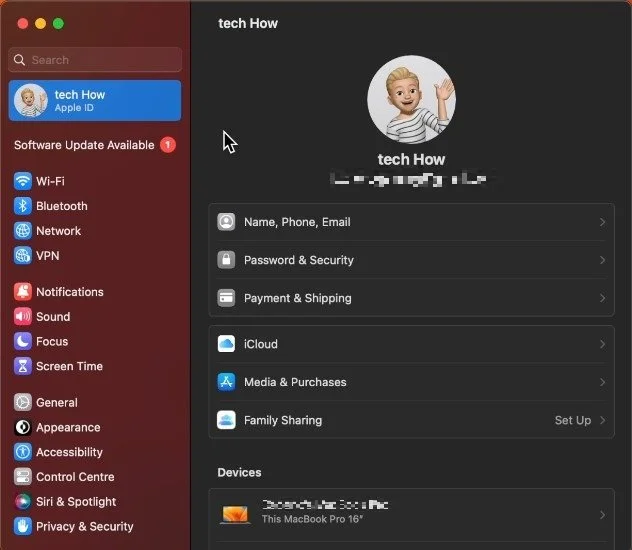
Task: Open the Focus moon icon
Action: (x=23, y=341)
